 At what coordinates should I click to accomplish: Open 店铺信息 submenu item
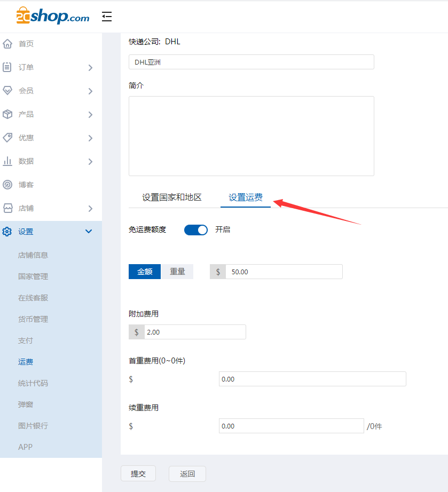point(33,255)
